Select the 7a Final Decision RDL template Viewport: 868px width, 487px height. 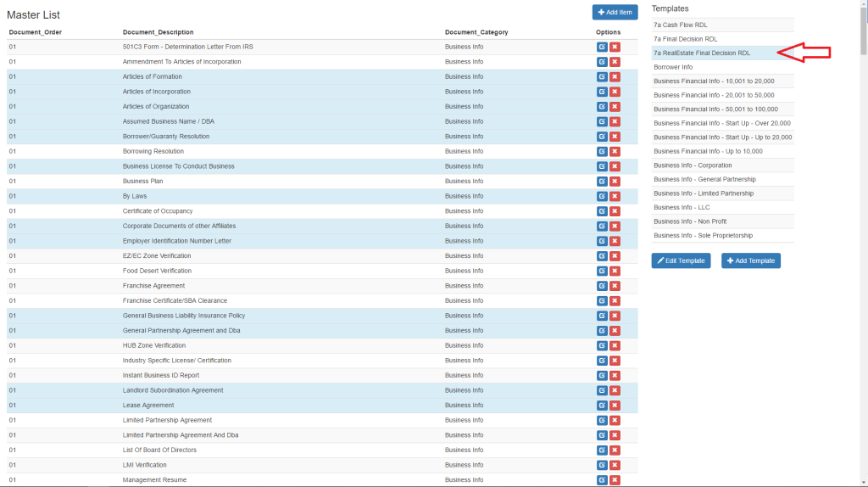[722, 39]
